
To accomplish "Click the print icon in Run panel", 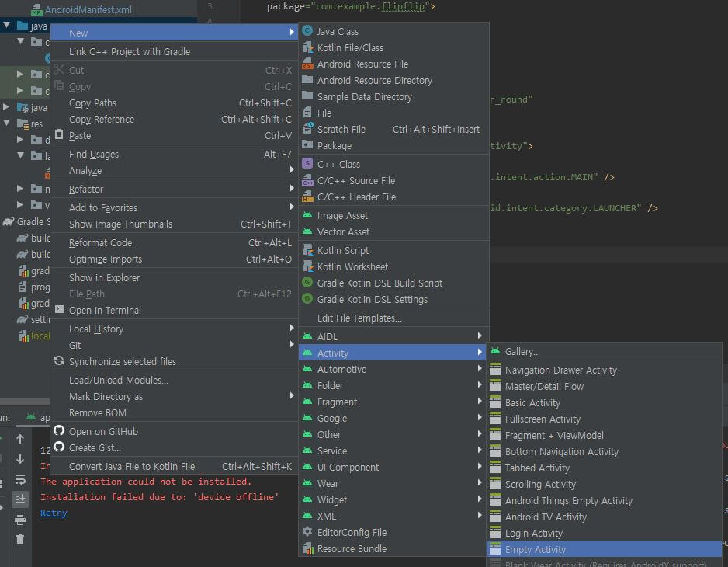I will pyautogui.click(x=20, y=520).
